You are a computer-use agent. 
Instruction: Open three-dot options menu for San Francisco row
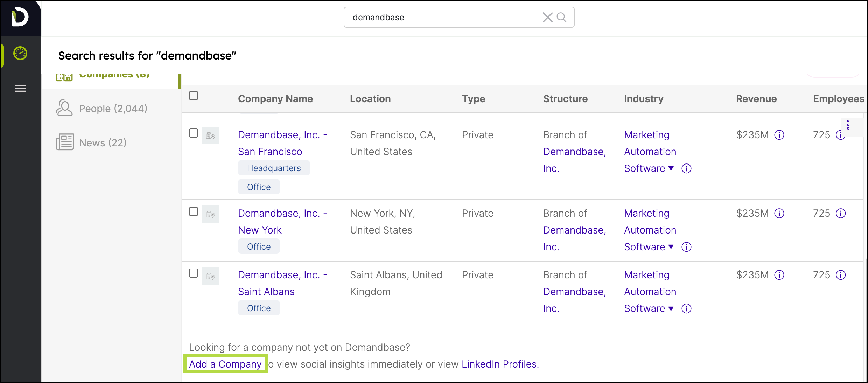(x=848, y=125)
